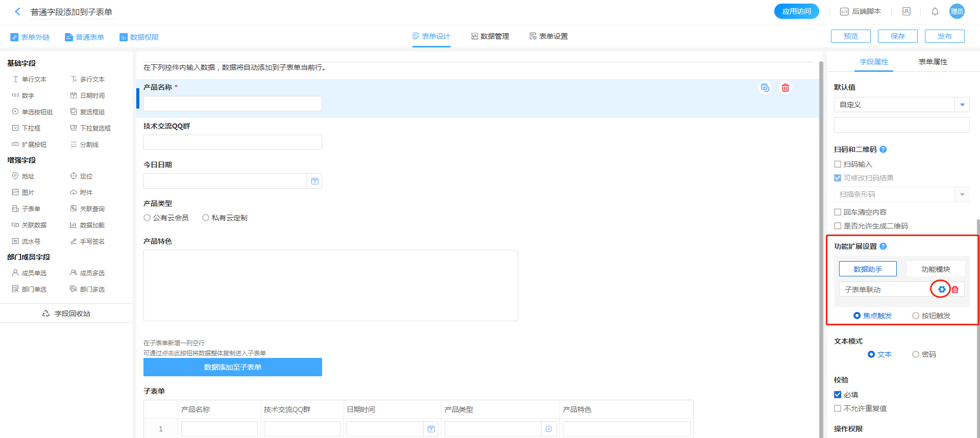The width and height of the screenshot is (980, 438).
Task: Click the 保存 button
Action: pos(897,36)
